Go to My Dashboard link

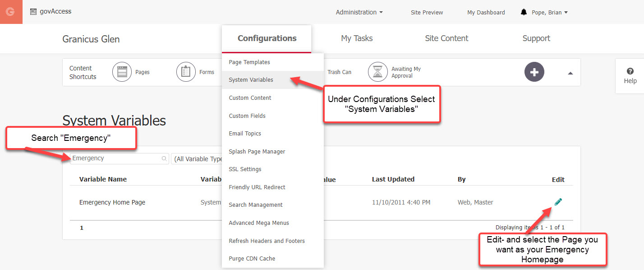tap(486, 12)
